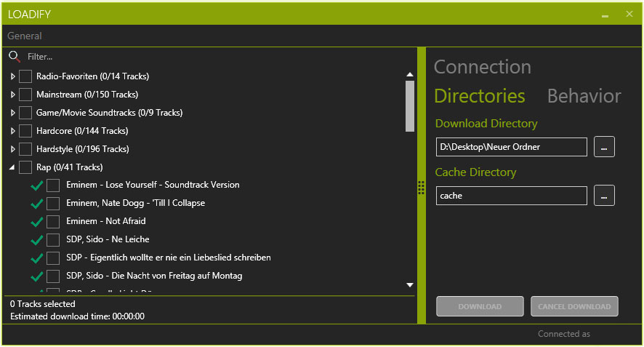This screenshot has width=644, height=347.
Task: Click the scroll down arrow in playlist list
Action: pos(410,284)
